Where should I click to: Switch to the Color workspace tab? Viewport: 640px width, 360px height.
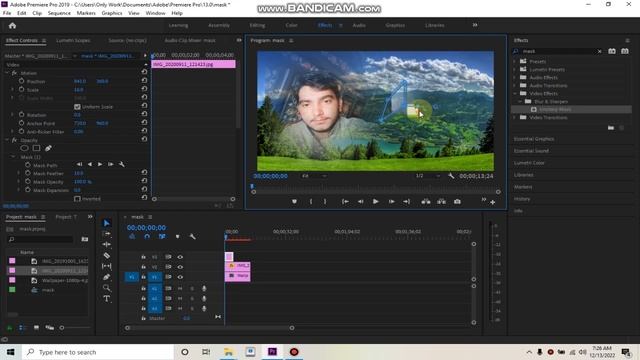291,25
